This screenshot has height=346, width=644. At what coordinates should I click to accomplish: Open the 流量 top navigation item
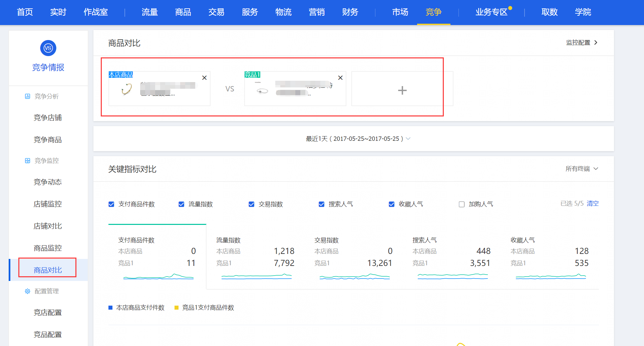(x=149, y=12)
